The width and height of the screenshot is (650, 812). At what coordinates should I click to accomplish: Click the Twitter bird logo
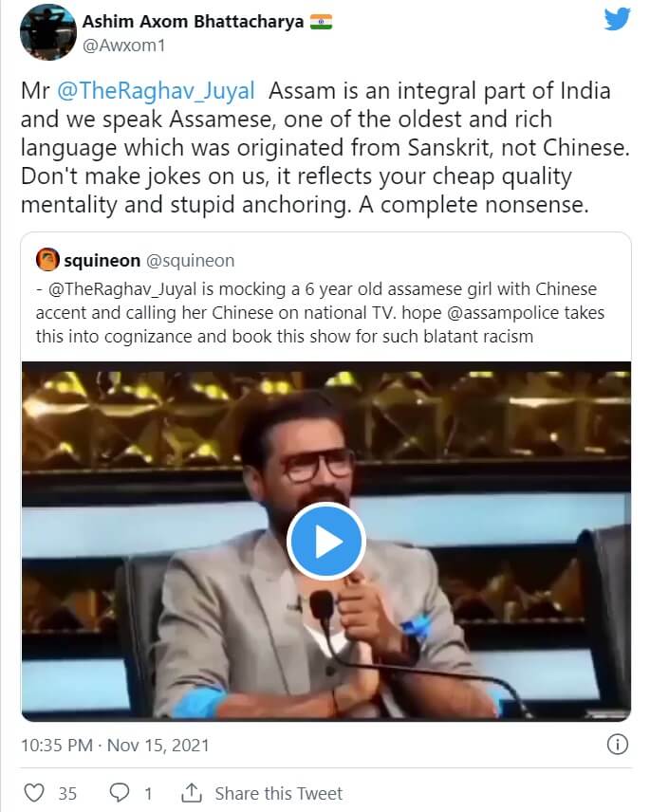point(618,19)
